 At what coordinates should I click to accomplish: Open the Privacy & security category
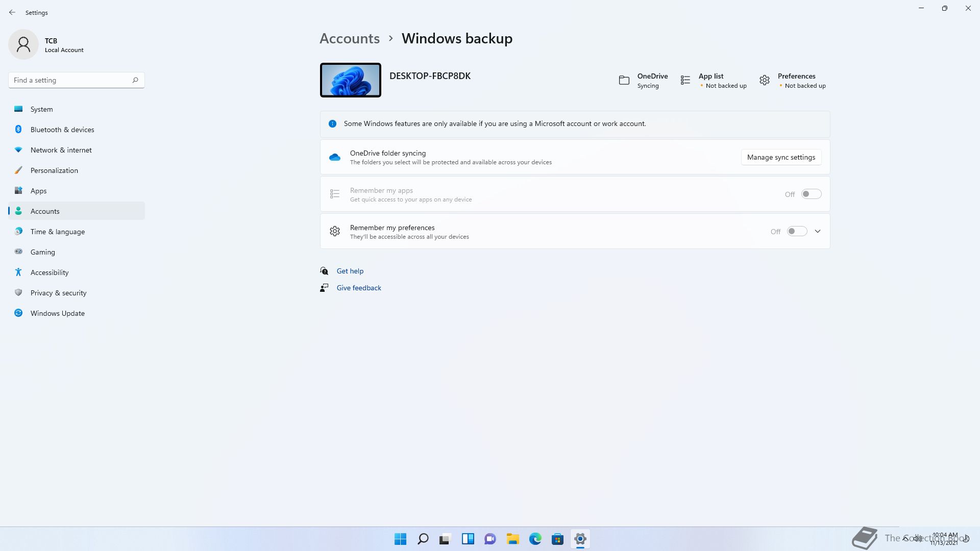[77, 292]
